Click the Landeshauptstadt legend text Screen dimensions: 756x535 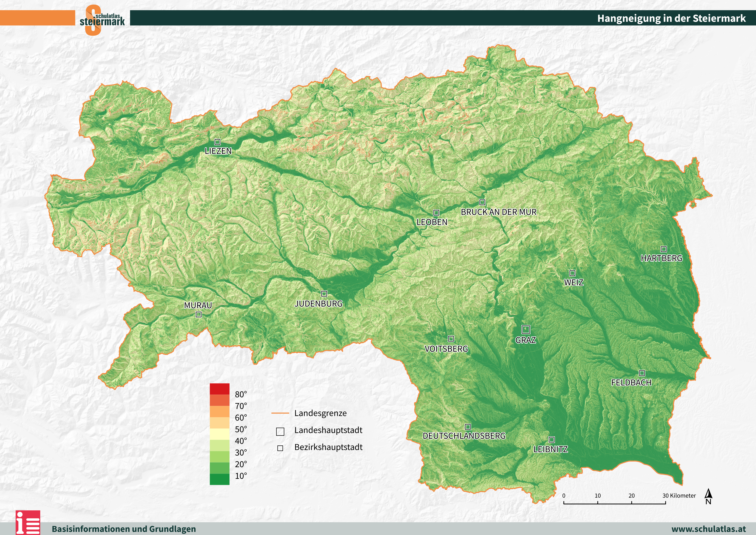pos(328,430)
